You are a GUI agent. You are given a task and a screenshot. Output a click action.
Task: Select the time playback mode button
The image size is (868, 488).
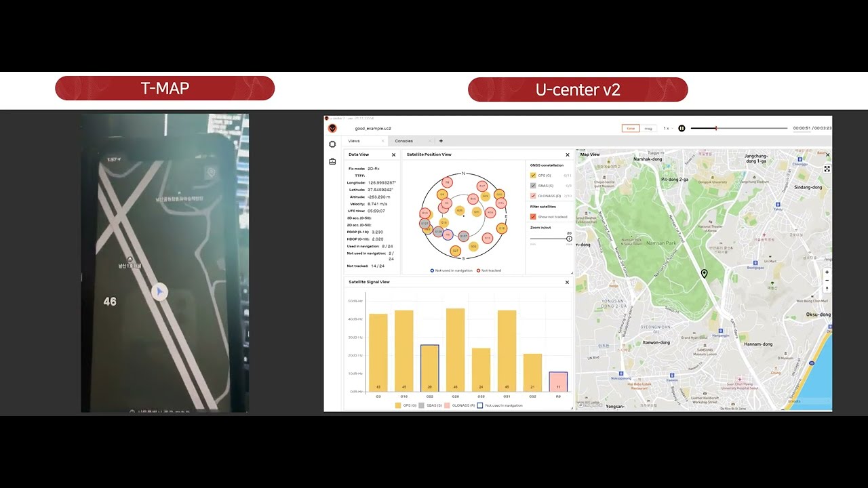[x=631, y=128]
